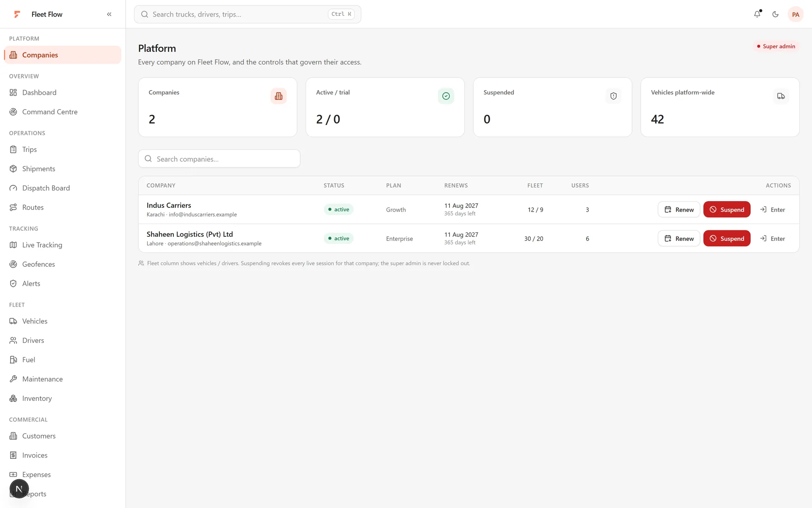
Task: Click the Shaheen Logistics (Pvt) Ltd name
Action: pos(189,234)
